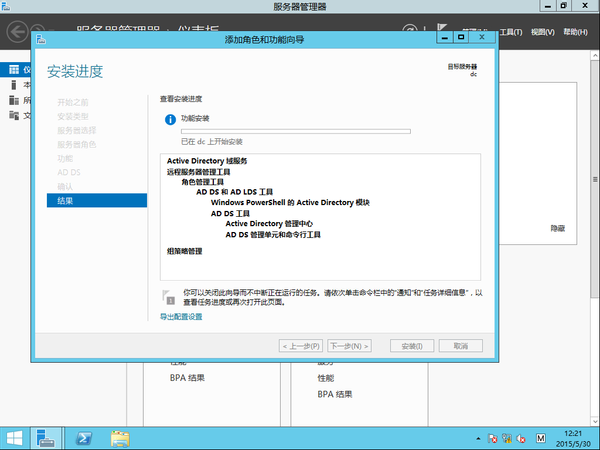The height and width of the screenshot is (450, 600).
Task: Click the 取消 button in the wizard
Action: [461, 346]
